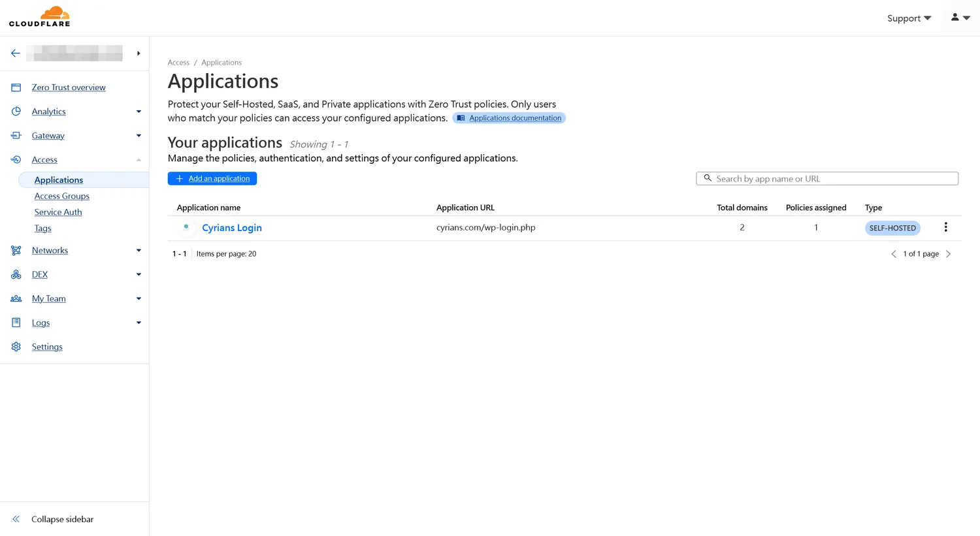980x536 pixels.
Task: Open Applications documentation link
Action: pyautogui.click(x=515, y=118)
